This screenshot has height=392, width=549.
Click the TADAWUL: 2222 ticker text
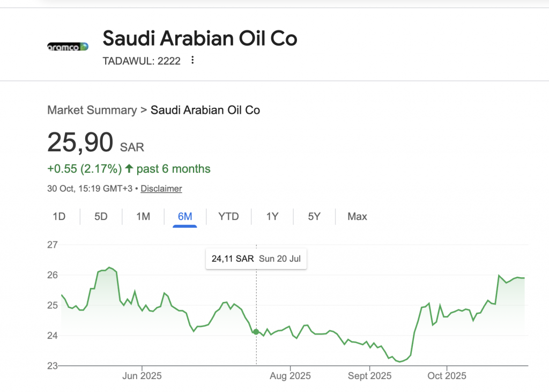click(142, 61)
